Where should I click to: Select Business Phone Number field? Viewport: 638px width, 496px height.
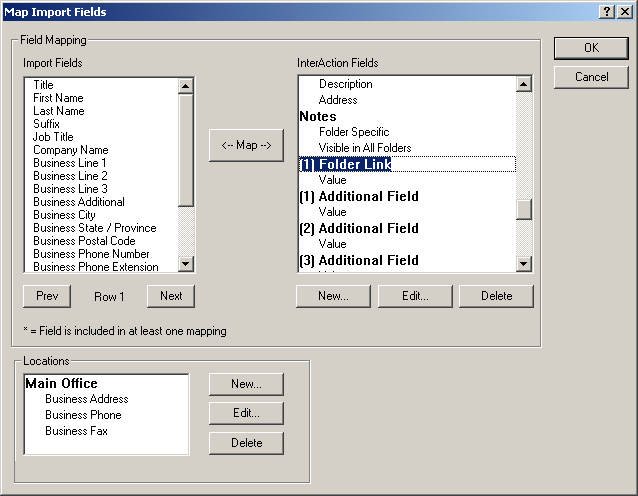point(91,254)
